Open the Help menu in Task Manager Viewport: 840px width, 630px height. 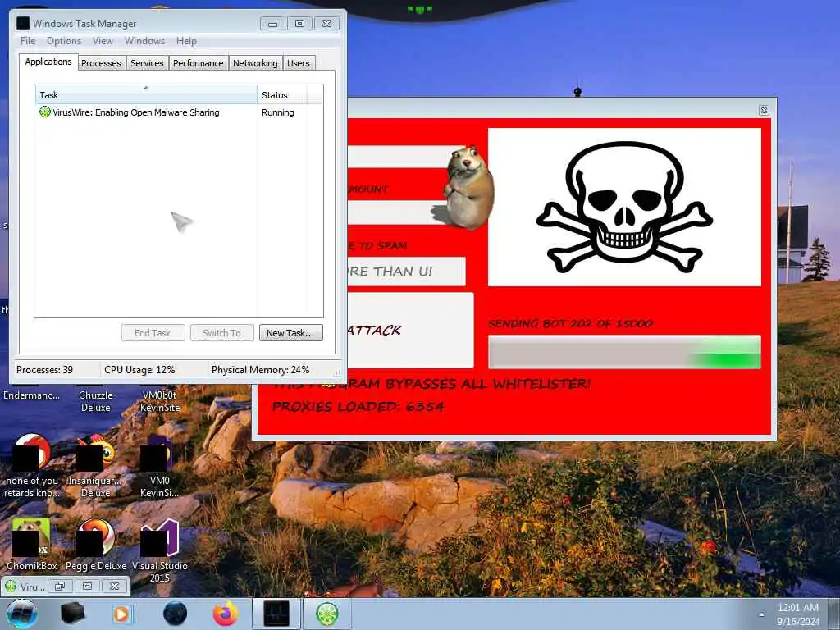pos(186,41)
